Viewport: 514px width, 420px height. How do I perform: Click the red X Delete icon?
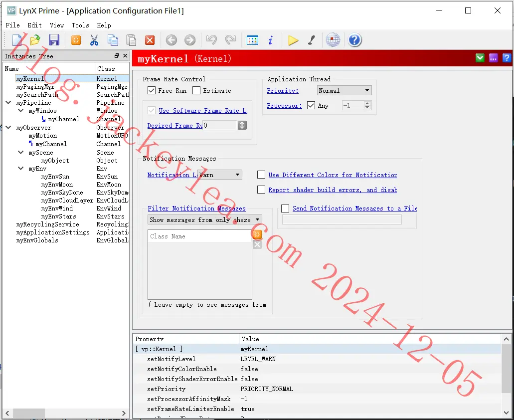(150, 40)
